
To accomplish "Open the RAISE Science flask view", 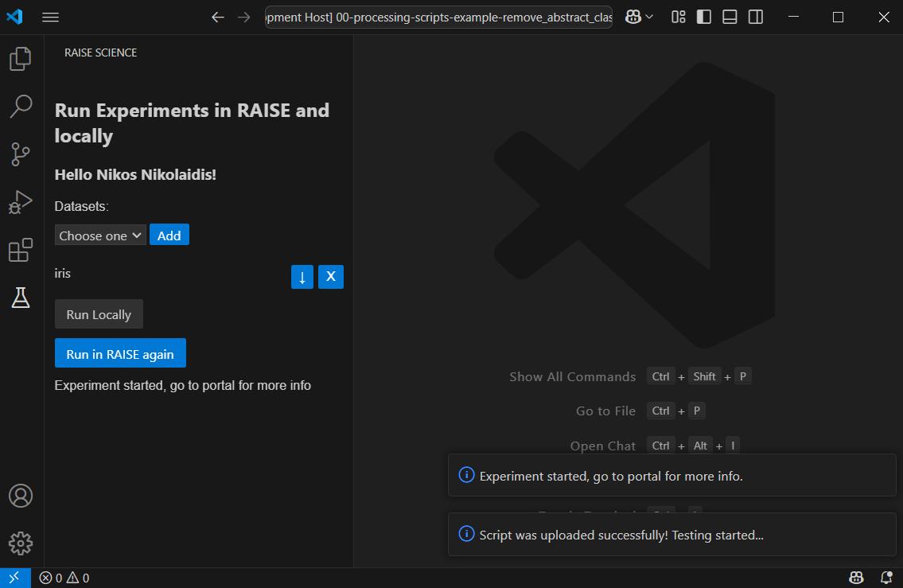I will pos(21,298).
